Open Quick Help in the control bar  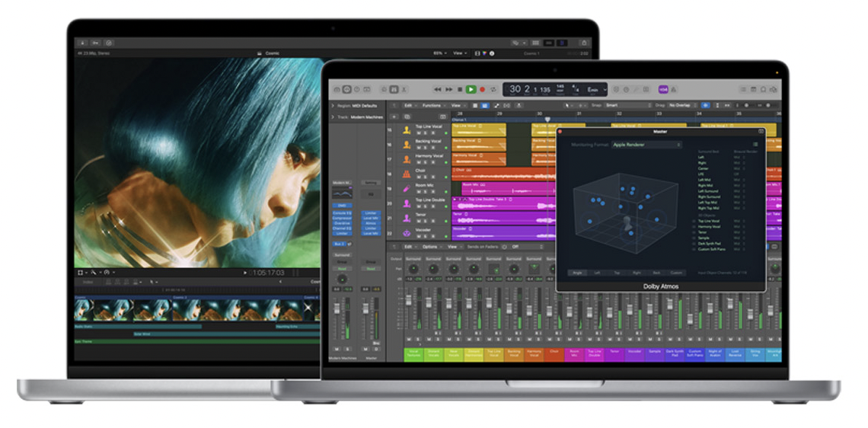pyautogui.click(x=356, y=89)
